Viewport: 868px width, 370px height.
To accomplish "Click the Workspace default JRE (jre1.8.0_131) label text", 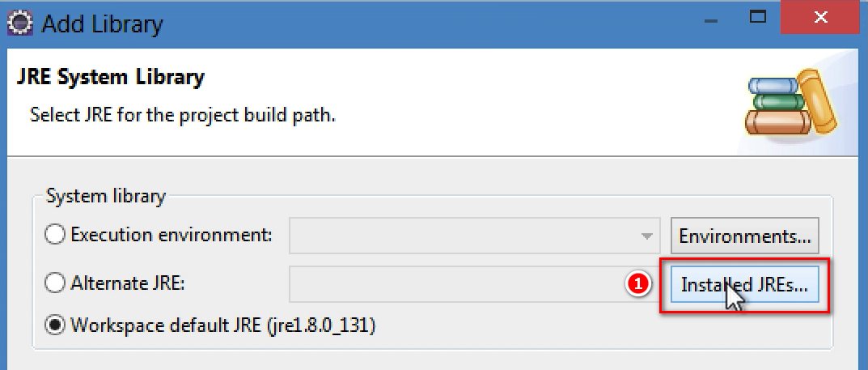I will (x=223, y=325).
